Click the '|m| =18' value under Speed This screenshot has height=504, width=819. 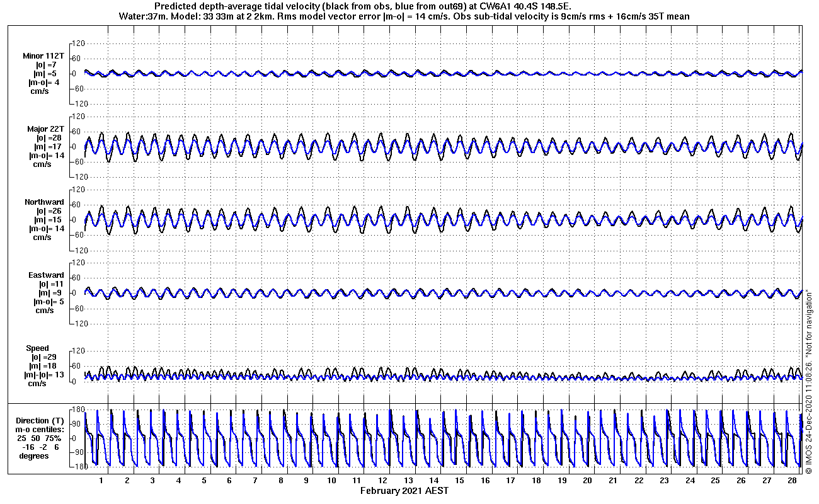pos(44,366)
